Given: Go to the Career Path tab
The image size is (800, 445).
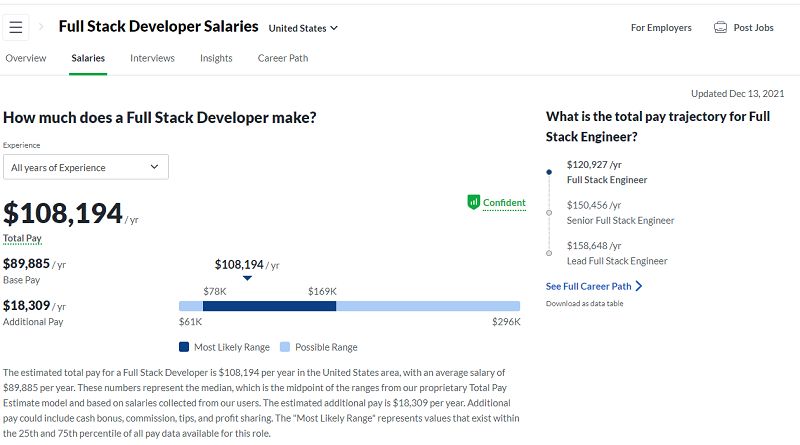Looking at the screenshot, I should point(283,58).
